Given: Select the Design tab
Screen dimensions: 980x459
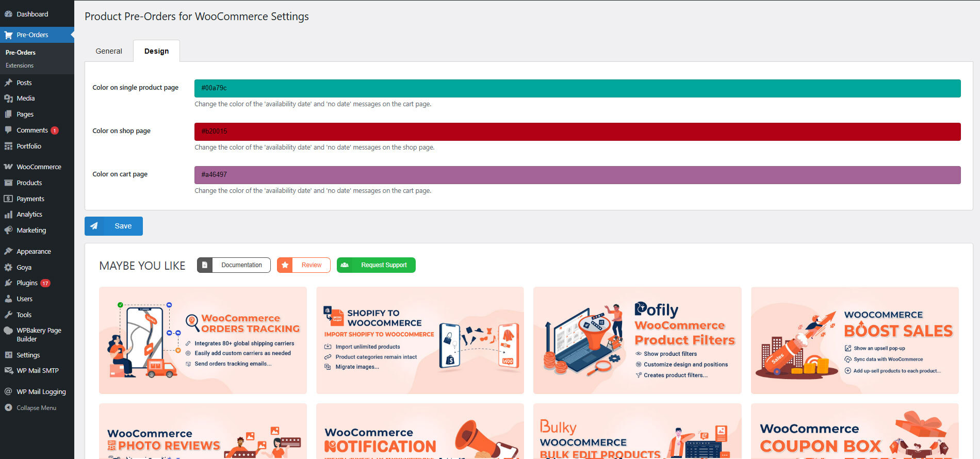Looking at the screenshot, I should 157,51.
